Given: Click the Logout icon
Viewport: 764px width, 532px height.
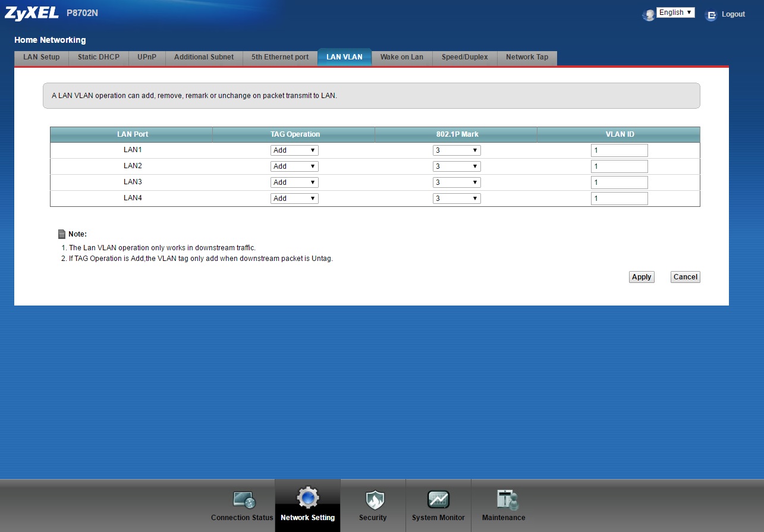Looking at the screenshot, I should point(710,15).
